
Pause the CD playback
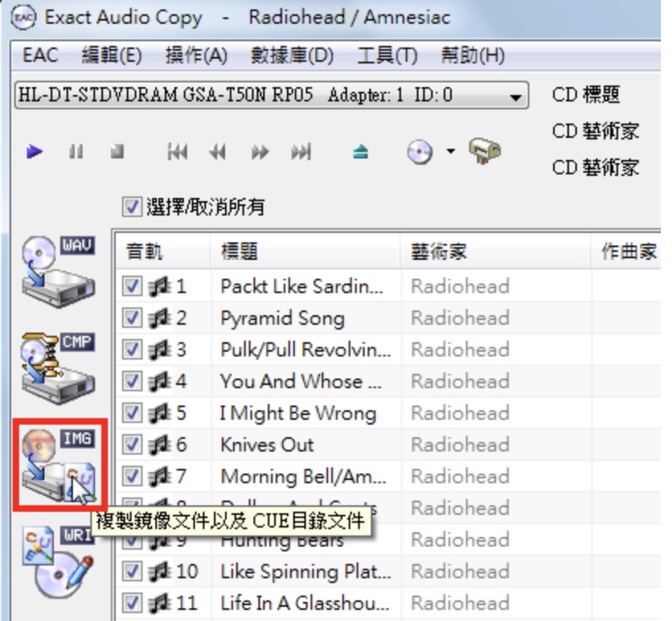pyautogui.click(x=76, y=151)
